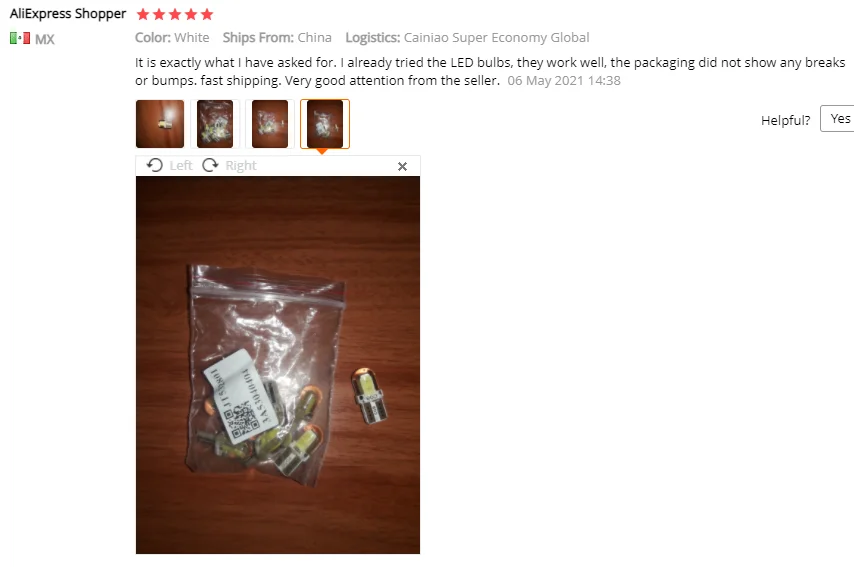Click the rotate right arrow icon
This screenshot has width=854, height=567.
(210, 165)
